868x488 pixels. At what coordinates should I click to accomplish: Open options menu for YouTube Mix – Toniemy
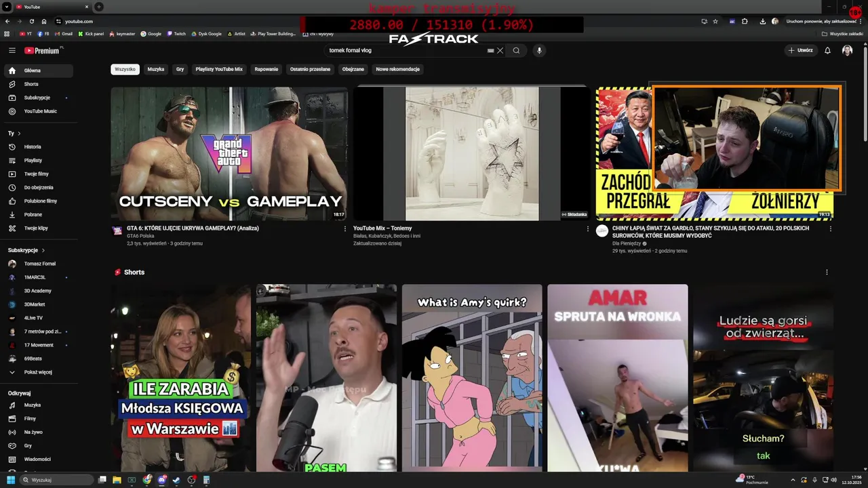point(587,228)
